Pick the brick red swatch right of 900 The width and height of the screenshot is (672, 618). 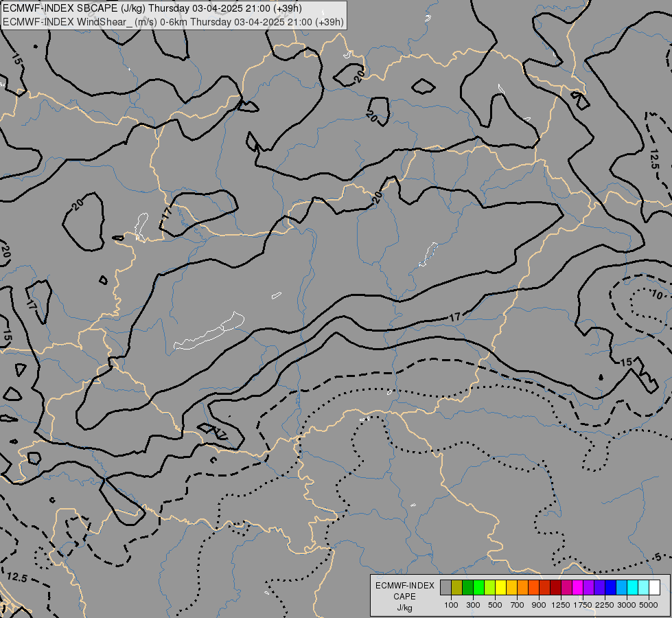tap(545, 587)
